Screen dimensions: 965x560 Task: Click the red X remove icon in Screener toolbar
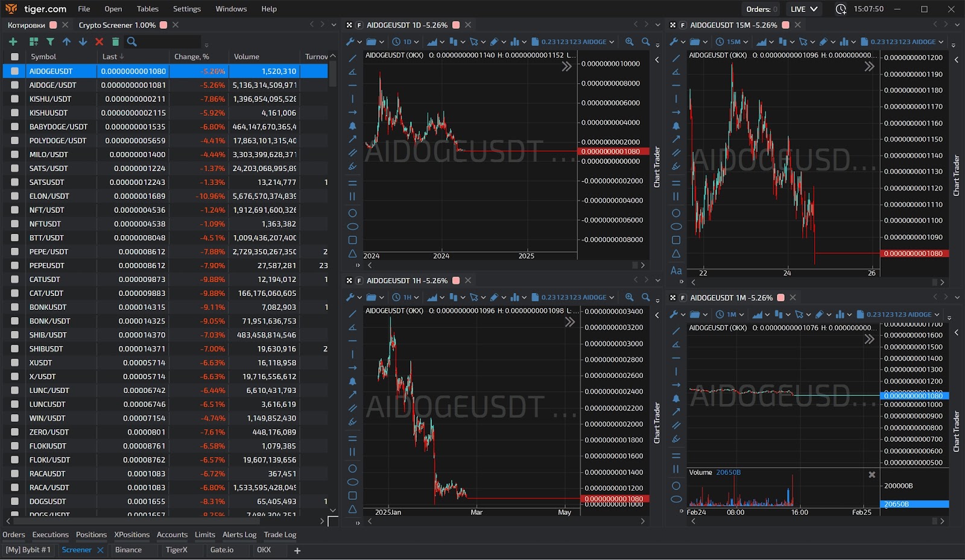99,42
